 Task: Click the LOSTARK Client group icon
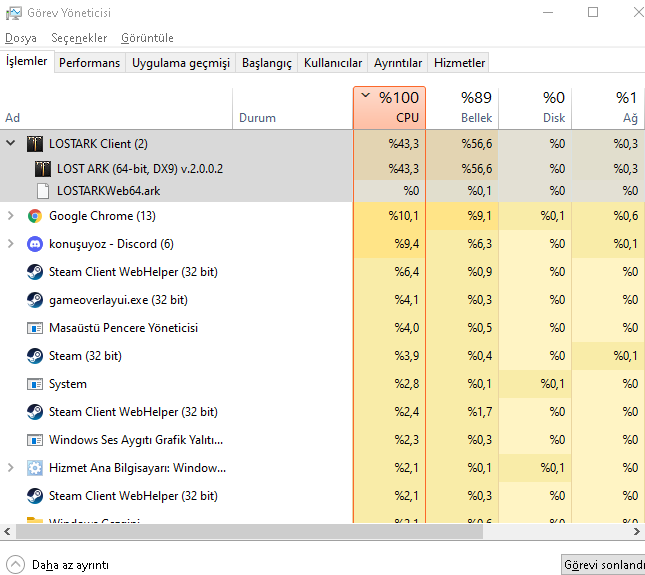coord(35,144)
